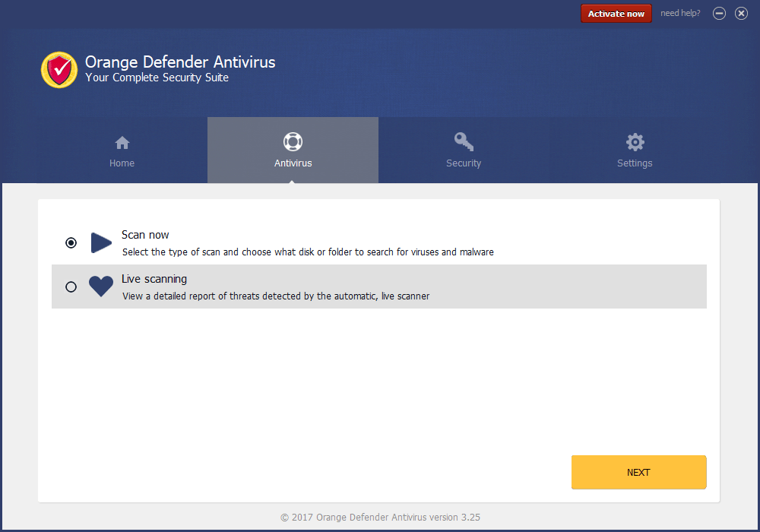
Task: Minimize the Orange Defender window
Action: [719, 14]
